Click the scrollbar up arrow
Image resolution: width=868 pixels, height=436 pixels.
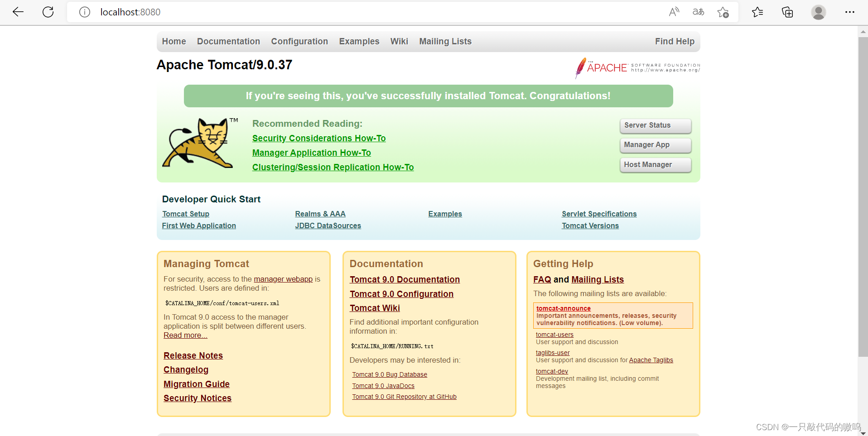[863, 31]
